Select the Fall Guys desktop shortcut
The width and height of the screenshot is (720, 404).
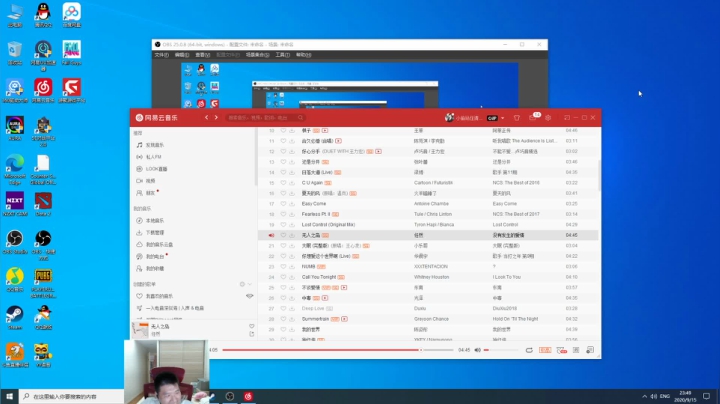tap(72, 53)
